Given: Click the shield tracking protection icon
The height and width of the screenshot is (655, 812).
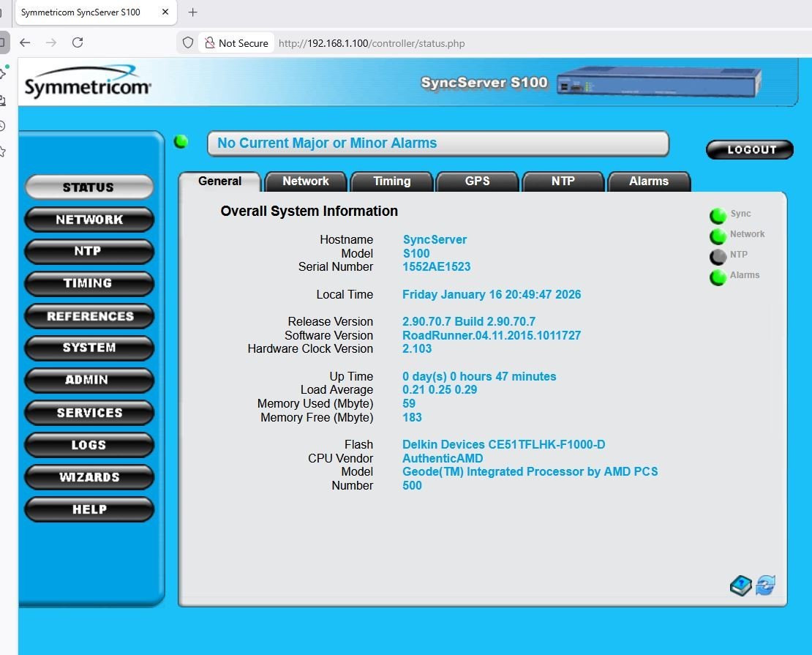Looking at the screenshot, I should 188,42.
